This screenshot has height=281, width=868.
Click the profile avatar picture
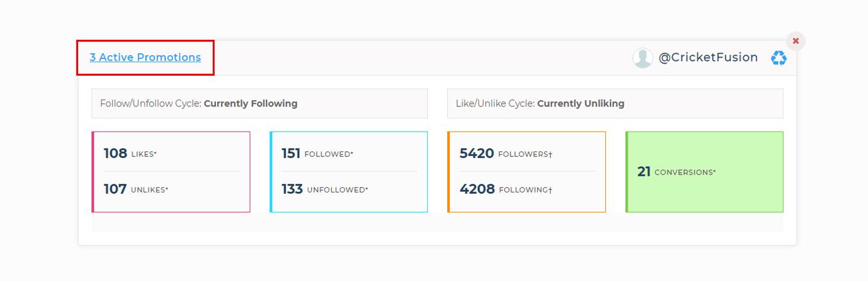(x=643, y=58)
